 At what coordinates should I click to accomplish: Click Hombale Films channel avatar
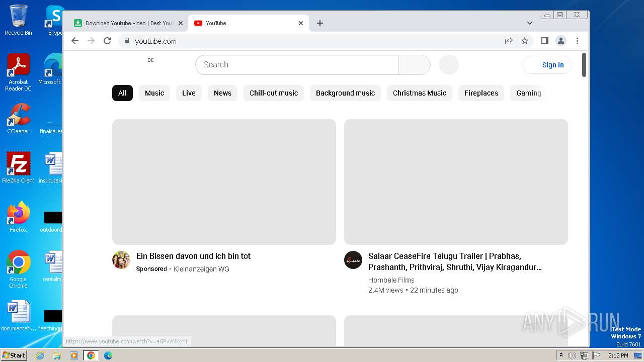353,260
